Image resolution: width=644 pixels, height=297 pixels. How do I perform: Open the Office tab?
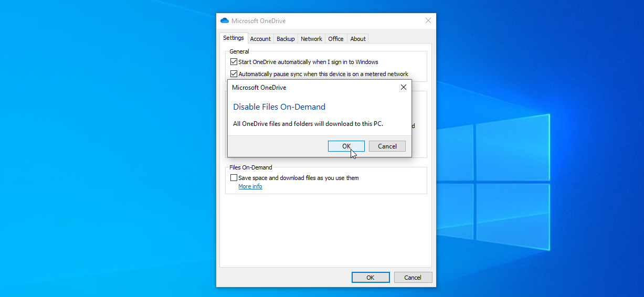(336, 39)
